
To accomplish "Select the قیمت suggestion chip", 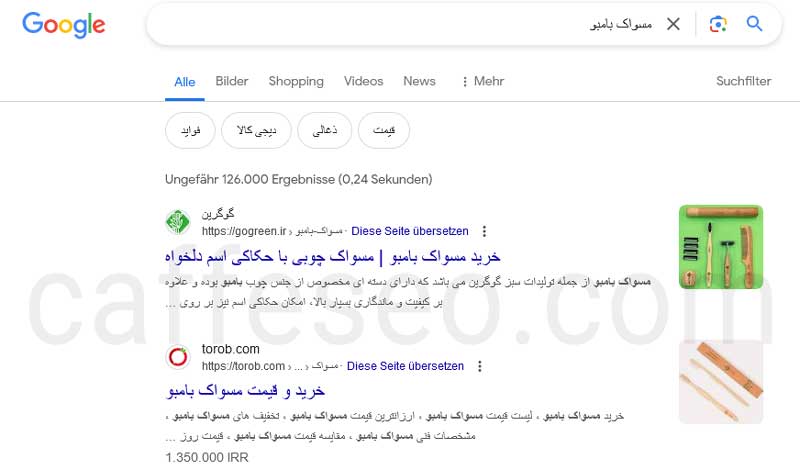I will click(384, 131).
